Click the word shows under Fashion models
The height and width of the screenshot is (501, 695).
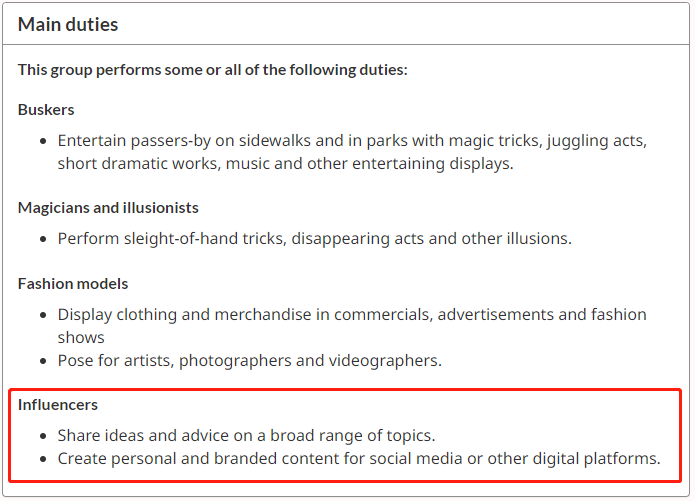81,337
